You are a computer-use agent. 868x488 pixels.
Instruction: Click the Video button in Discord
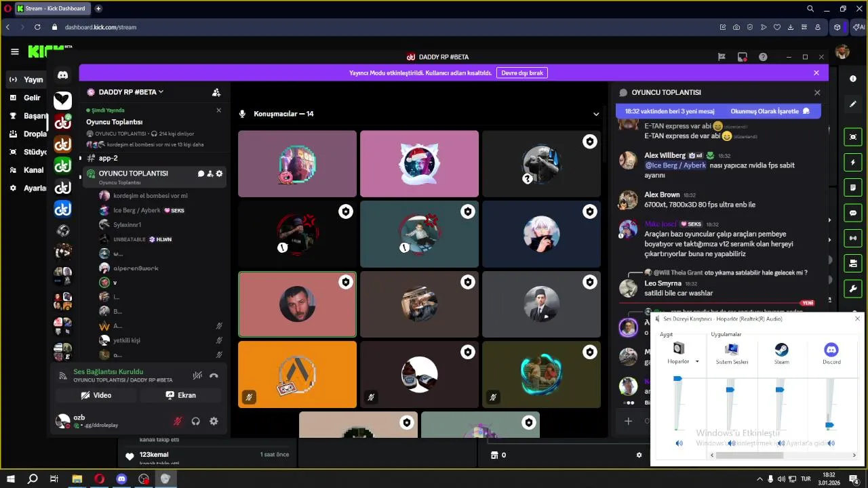[x=96, y=395]
